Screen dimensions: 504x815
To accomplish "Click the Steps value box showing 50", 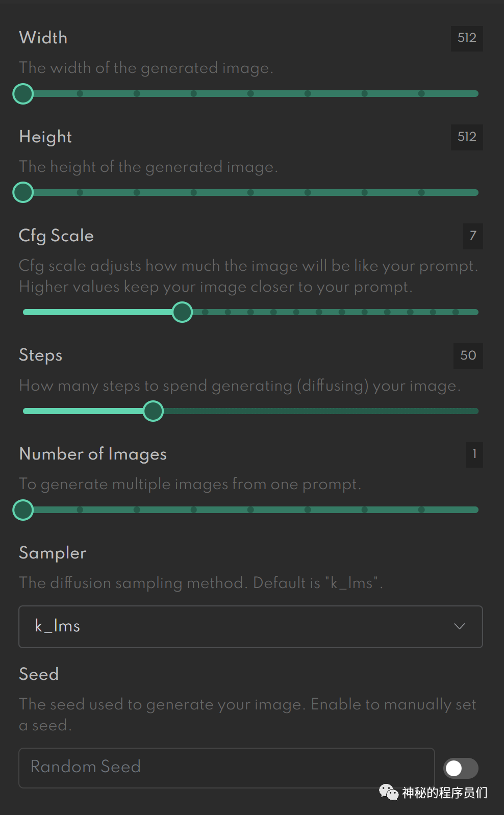I will (468, 355).
